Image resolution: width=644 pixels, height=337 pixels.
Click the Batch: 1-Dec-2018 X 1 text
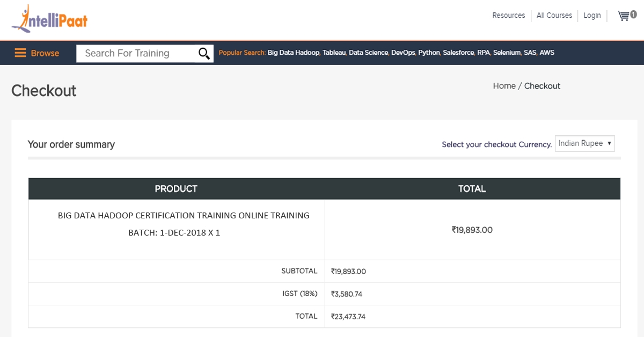tap(174, 233)
